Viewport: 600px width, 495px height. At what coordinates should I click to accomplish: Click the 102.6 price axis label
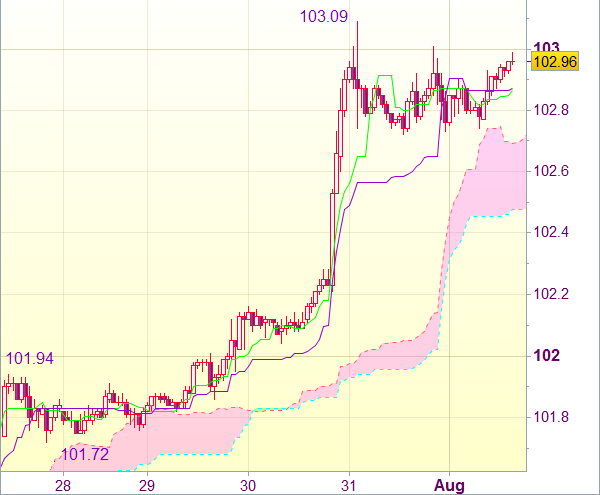[x=551, y=171]
